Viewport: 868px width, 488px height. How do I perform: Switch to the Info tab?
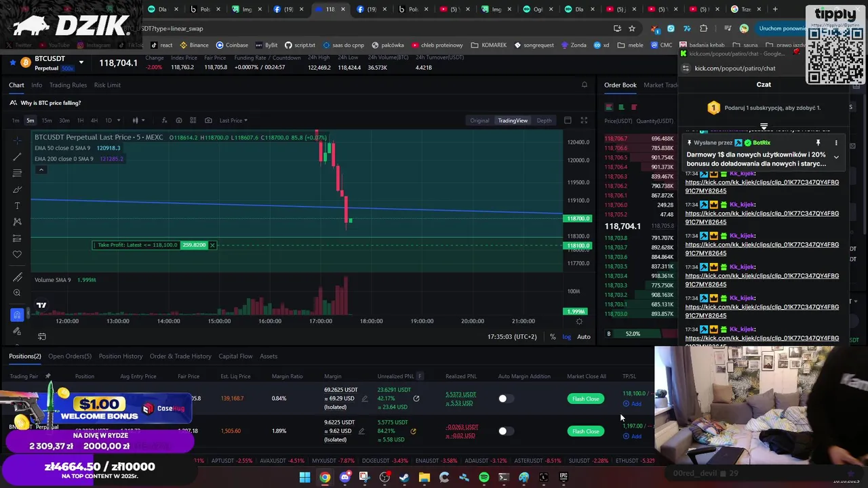[37, 85]
